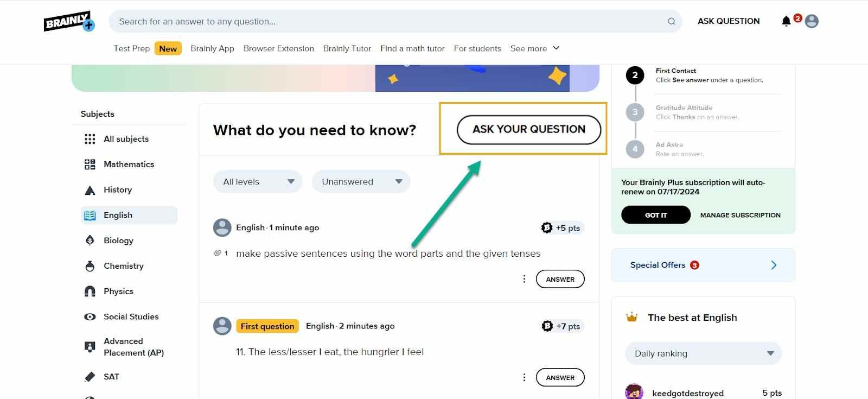Open the Special Offers panel

click(x=703, y=265)
